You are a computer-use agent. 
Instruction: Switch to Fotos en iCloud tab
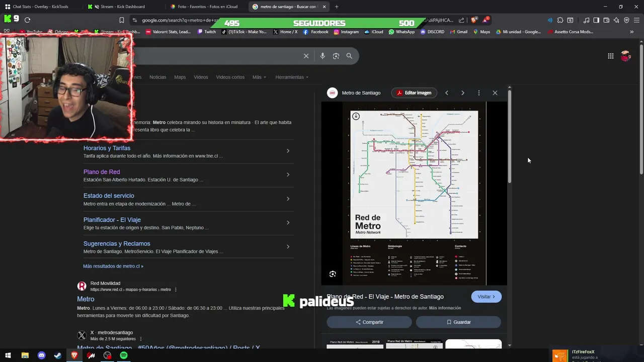207,7
